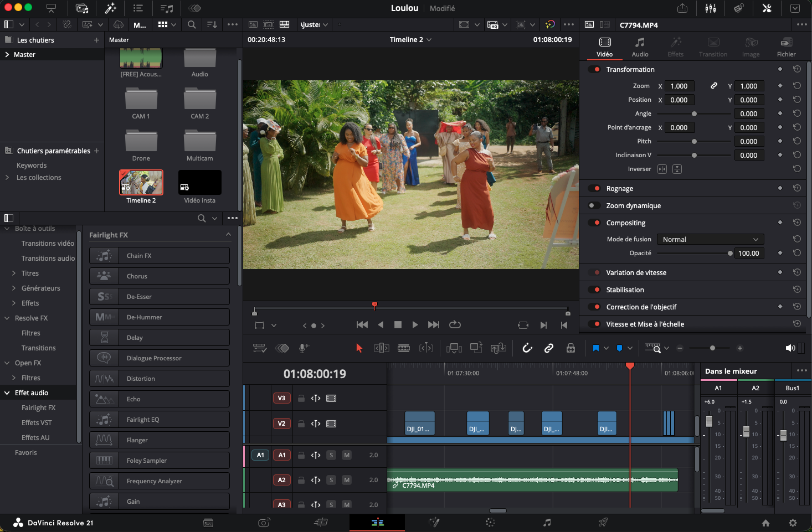Open the viewer zoom Ajuster dropdown
The width and height of the screenshot is (812, 532).
[x=314, y=24]
